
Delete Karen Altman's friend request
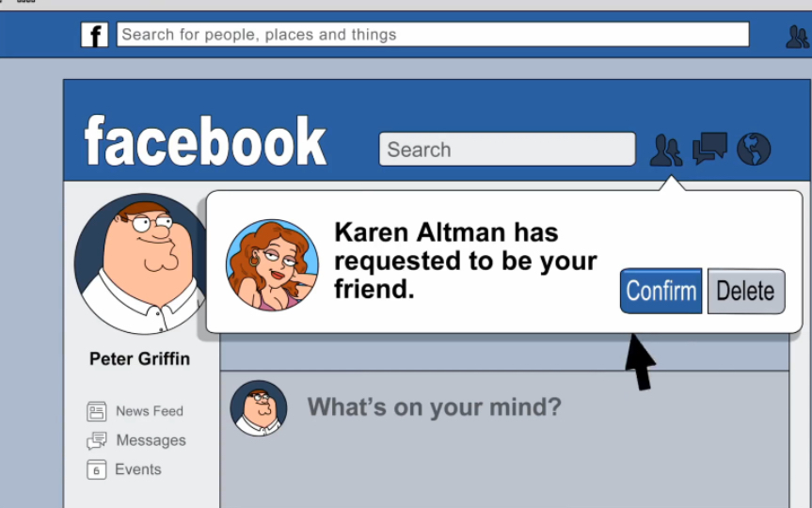tap(746, 291)
